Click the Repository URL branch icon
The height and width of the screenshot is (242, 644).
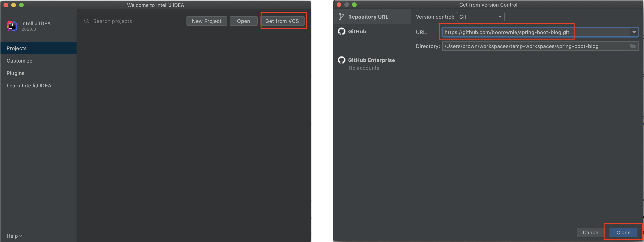pyautogui.click(x=341, y=17)
